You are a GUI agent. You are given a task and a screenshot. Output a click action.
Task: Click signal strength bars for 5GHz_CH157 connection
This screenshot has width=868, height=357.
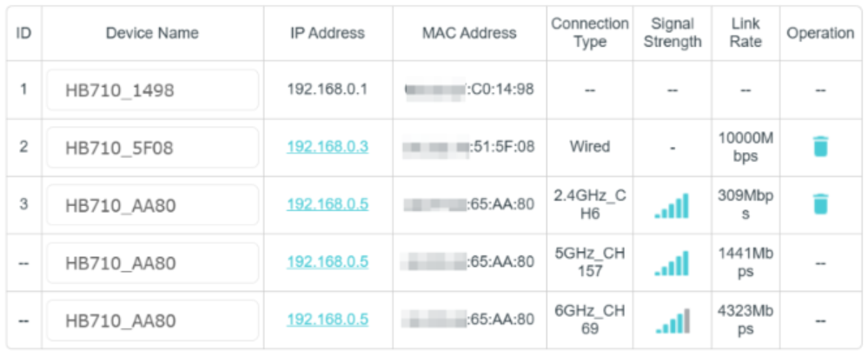[x=672, y=263]
